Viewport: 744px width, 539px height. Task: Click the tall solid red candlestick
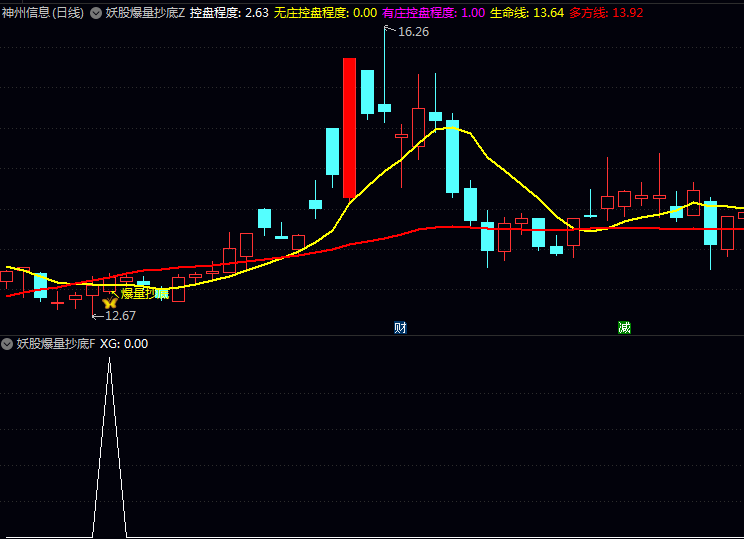[x=350, y=128]
